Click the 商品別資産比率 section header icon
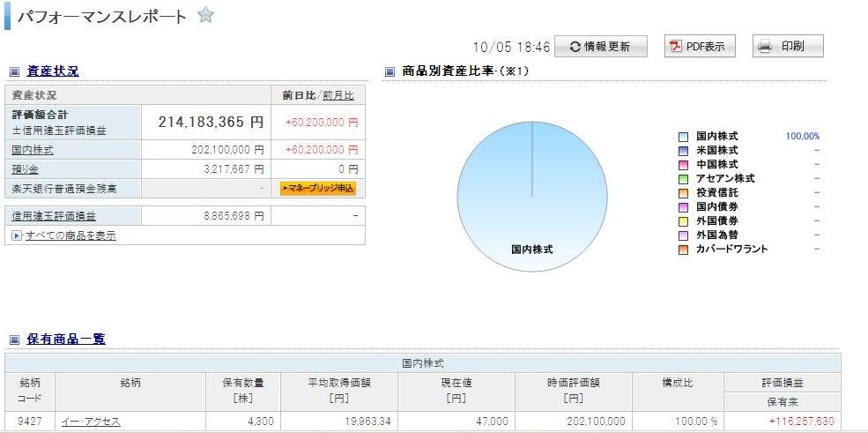868x433 pixels. 390,72
